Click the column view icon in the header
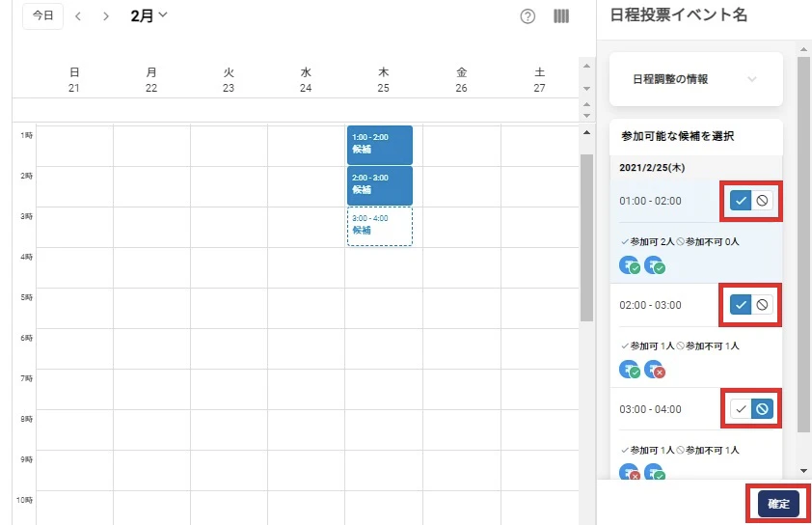The width and height of the screenshot is (812, 525). [x=561, y=16]
